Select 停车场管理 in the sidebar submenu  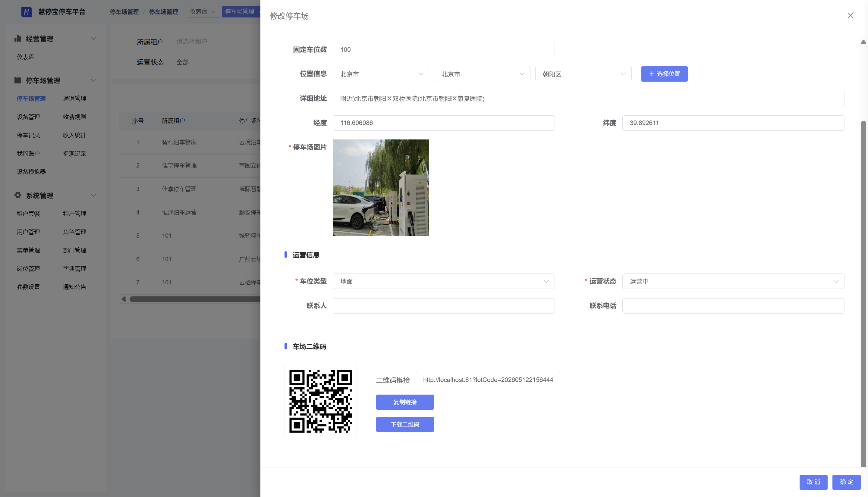pos(31,99)
